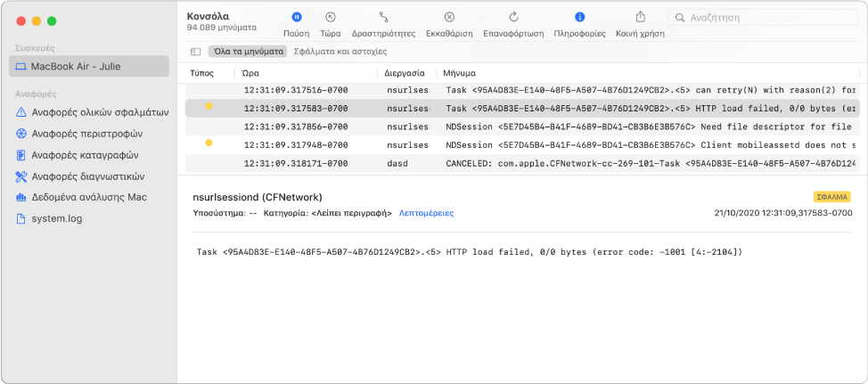Screen dimensions: 868x384
Task: Jump to latest with Τώρα button
Action: pyautogui.click(x=331, y=24)
